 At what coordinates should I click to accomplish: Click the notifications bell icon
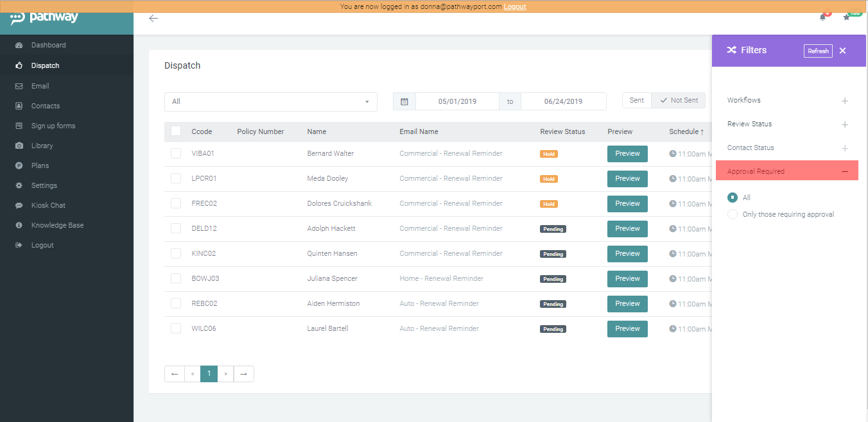pyautogui.click(x=822, y=17)
